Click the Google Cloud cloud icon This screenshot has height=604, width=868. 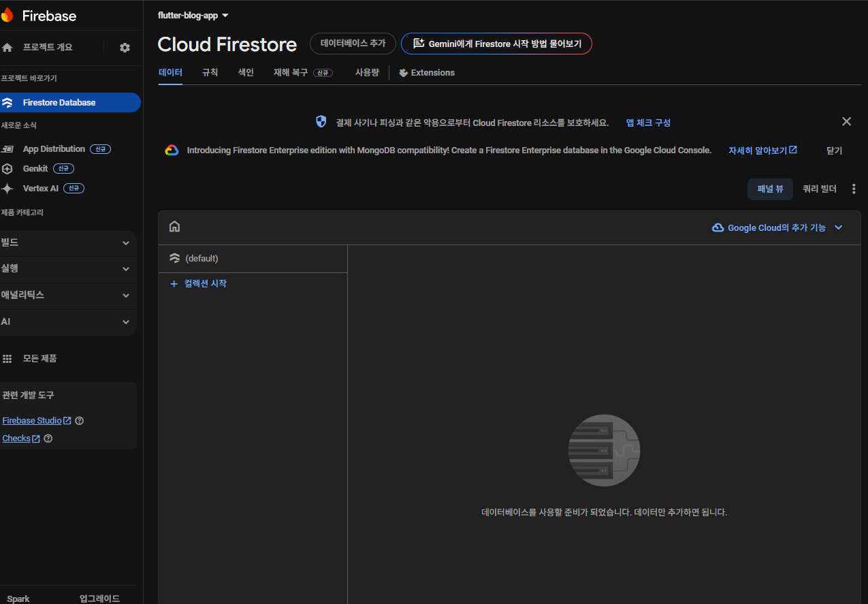click(x=718, y=228)
